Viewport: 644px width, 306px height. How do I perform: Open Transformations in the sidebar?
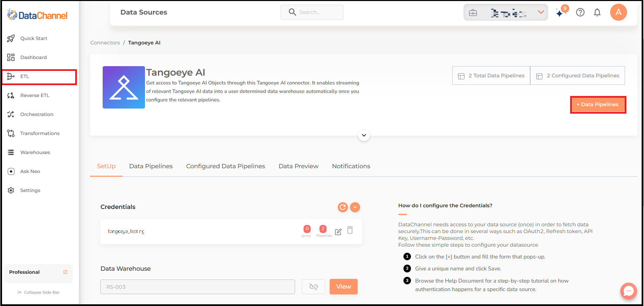pyautogui.click(x=40, y=133)
